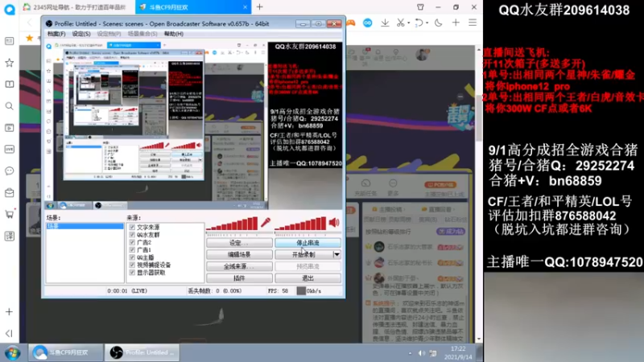
Task: Open the calculator icon in sidebar
Action: 9,236
